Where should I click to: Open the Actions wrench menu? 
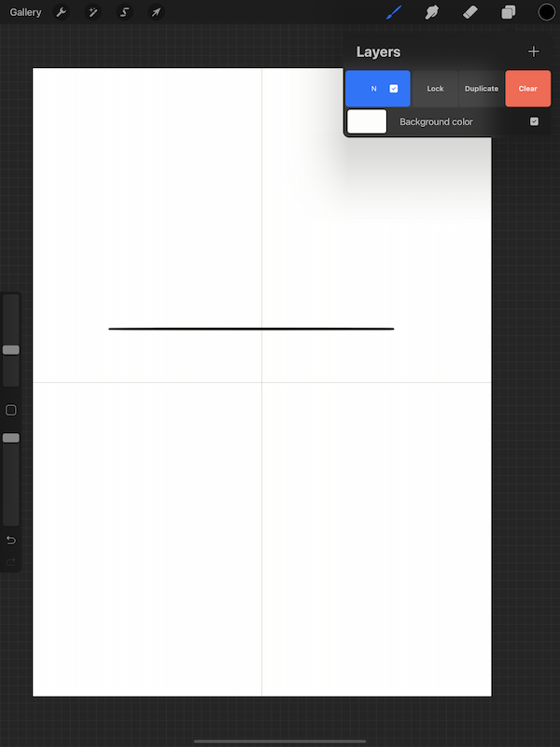61,12
